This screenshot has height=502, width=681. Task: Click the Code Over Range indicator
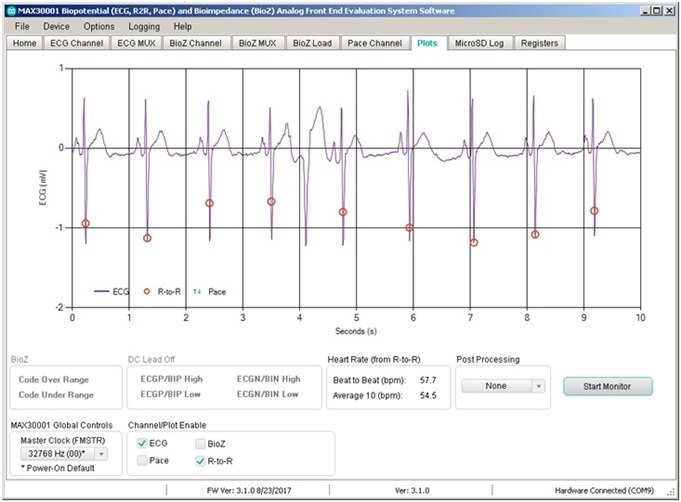click(53, 380)
